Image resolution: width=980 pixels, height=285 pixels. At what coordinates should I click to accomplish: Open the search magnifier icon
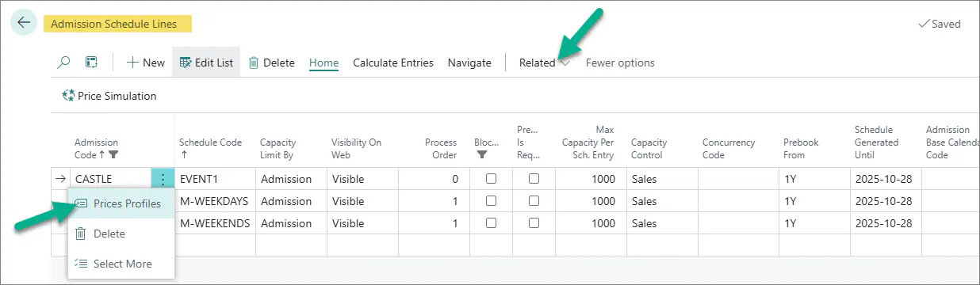64,63
